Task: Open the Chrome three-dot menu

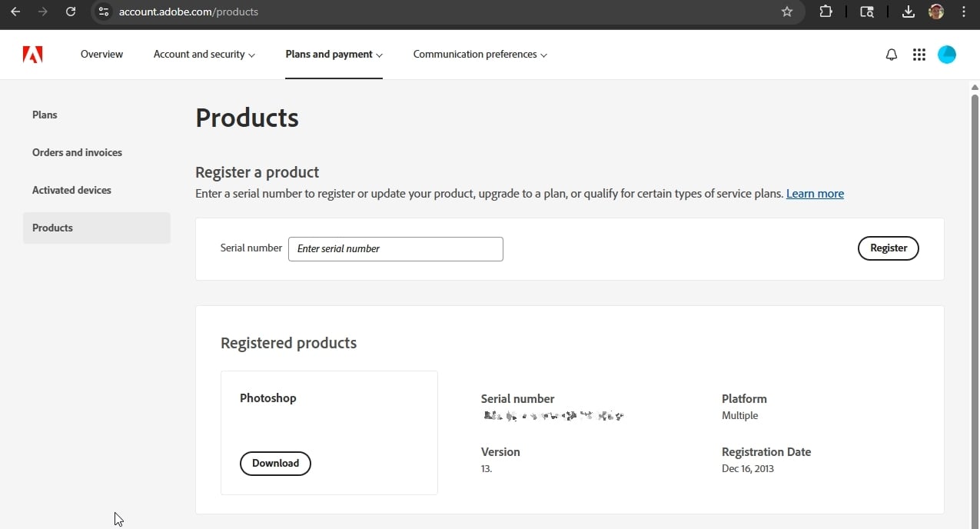Action: coord(964,12)
